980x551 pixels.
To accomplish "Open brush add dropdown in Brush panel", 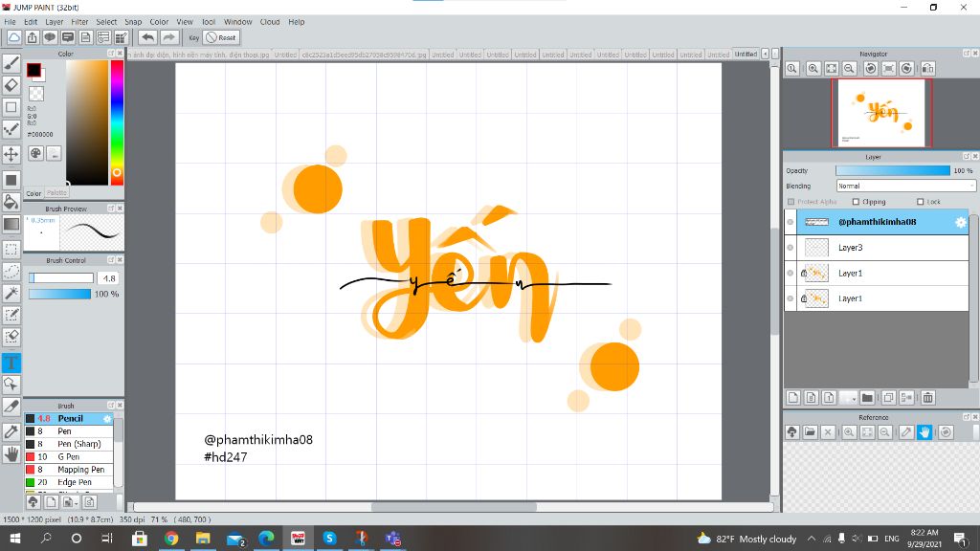I will point(69,501).
